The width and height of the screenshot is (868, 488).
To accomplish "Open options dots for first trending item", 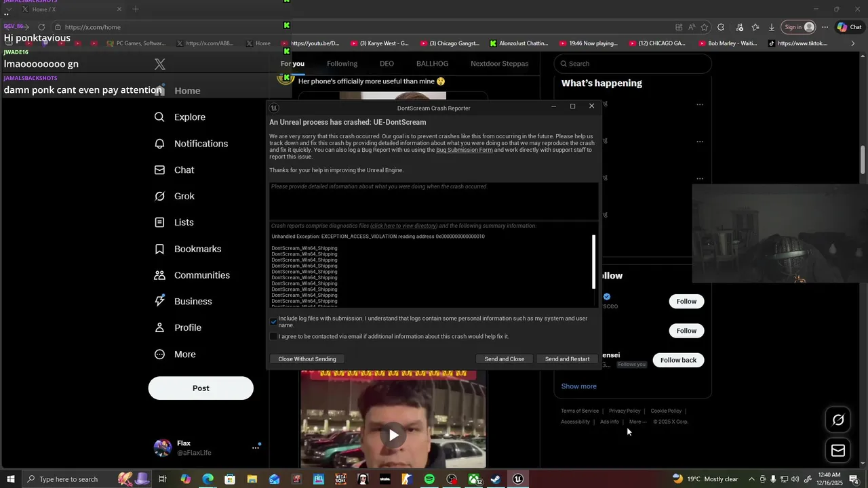I will pos(700,104).
